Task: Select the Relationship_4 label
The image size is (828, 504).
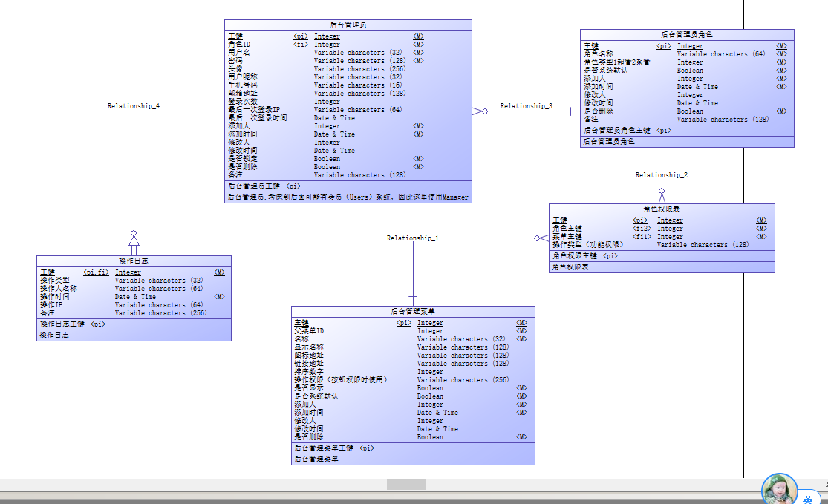Action: (134, 106)
